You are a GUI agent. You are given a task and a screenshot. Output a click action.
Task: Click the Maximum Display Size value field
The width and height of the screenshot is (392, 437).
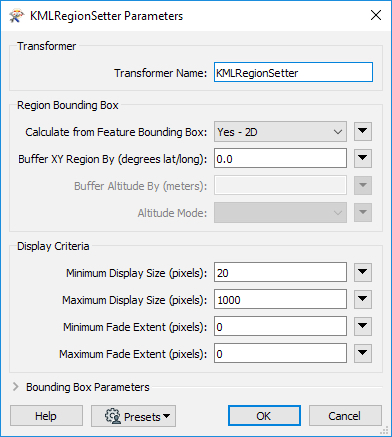pyautogui.click(x=280, y=300)
